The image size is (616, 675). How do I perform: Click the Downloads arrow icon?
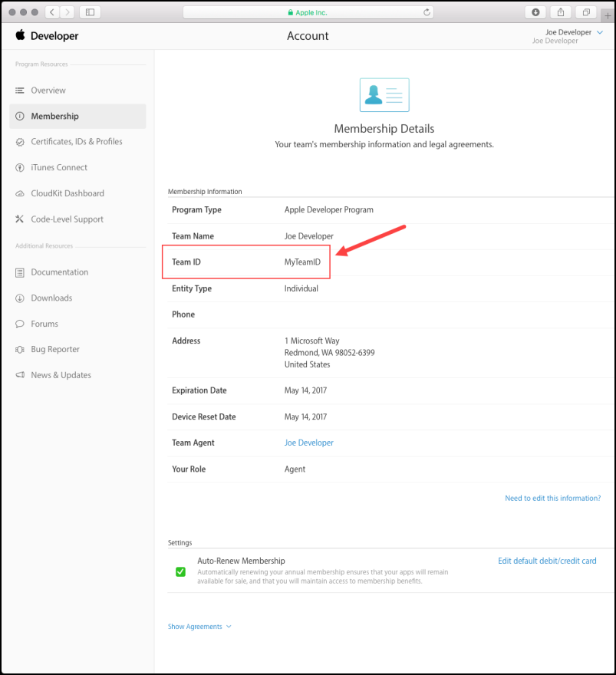20,298
